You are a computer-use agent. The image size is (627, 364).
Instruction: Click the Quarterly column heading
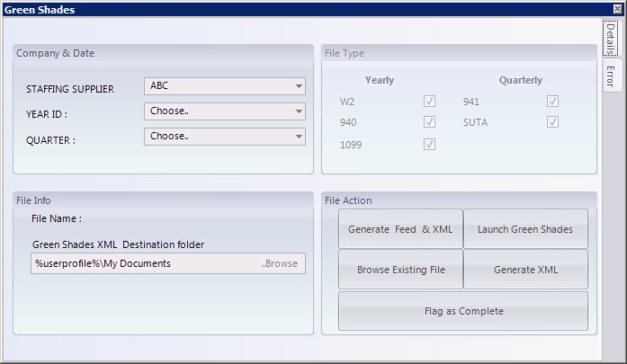pyautogui.click(x=521, y=80)
